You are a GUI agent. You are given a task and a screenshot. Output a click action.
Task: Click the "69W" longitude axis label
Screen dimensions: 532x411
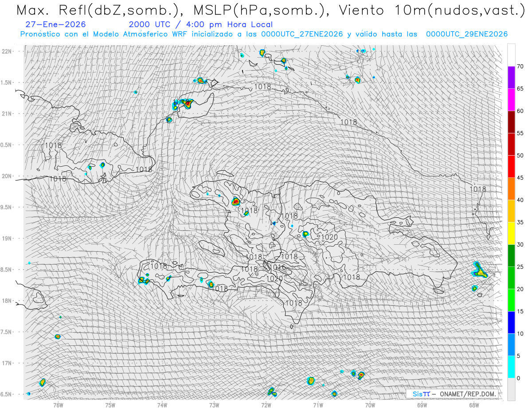coord(422,405)
